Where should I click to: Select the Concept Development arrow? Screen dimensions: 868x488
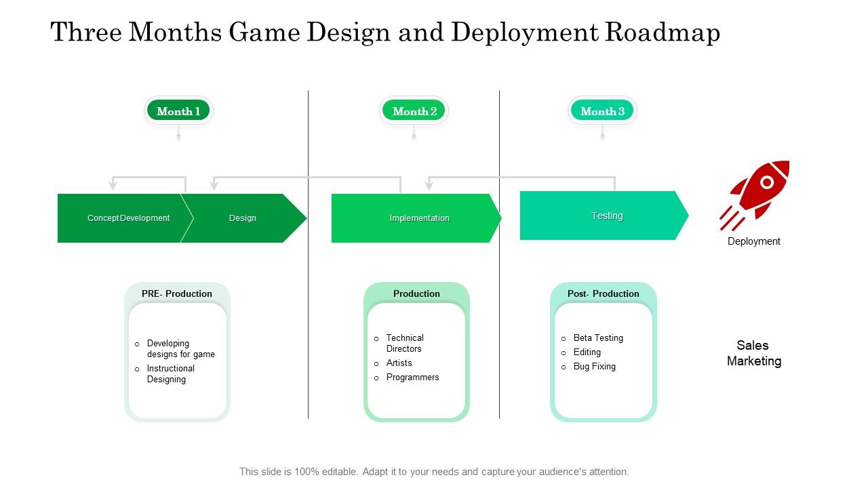coord(121,218)
